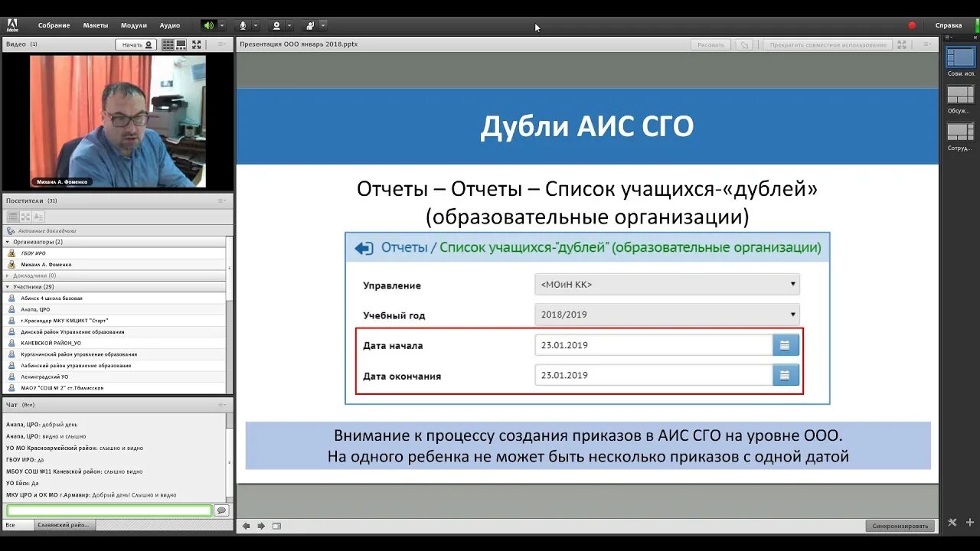Open the share pod options menu
This screenshot has width=980, height=551.
[928, 44]
